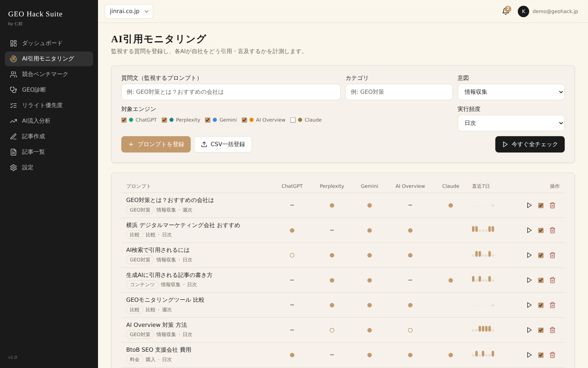The height and width of the screenshot is (368, 588).
Task: Click the ダッシュボード grid icon
Action: [x=13, y=43]
